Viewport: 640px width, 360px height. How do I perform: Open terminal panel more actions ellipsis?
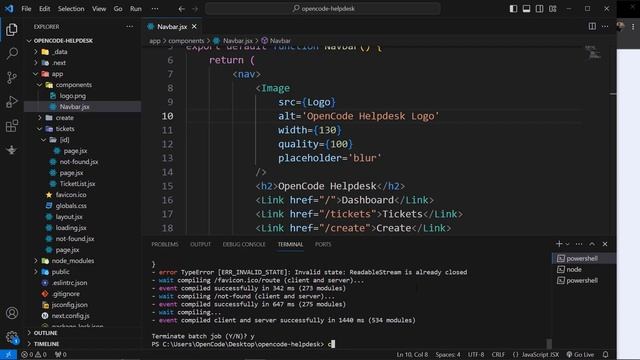pyautogui.click(x=579, y=244)
